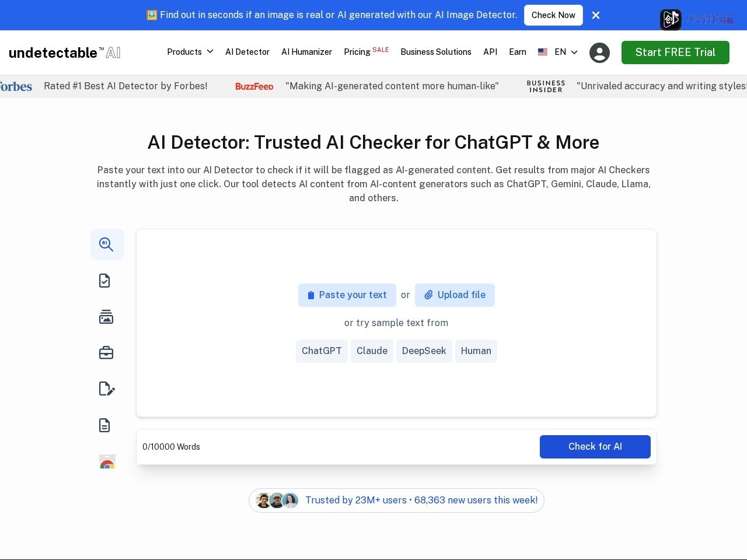Expand the Products dropdown menu

click(190, 52)
